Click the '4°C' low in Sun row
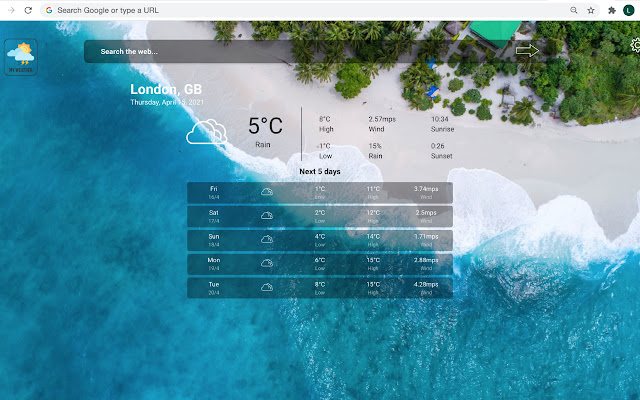The width and height of the screenshot is (640, 400). coord(320,236)
